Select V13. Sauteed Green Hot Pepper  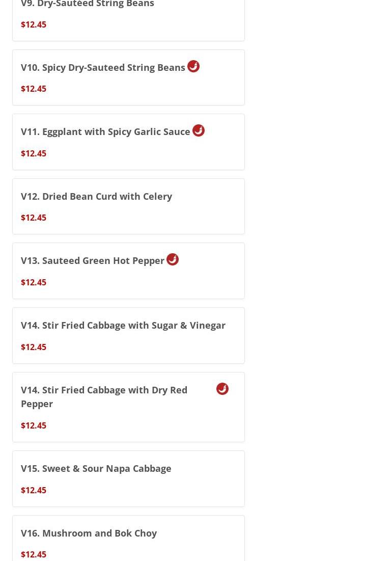point(93,260)
